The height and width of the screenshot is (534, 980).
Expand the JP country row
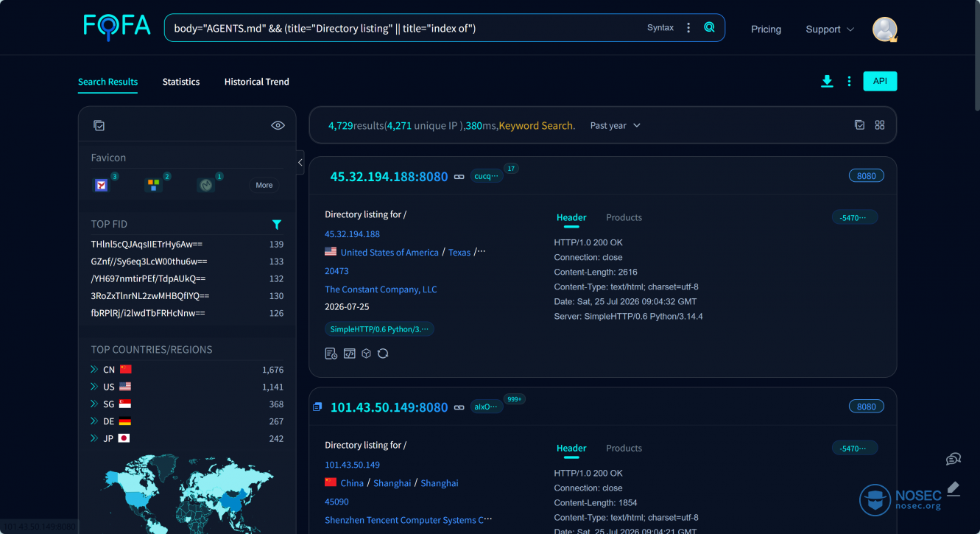94,438
